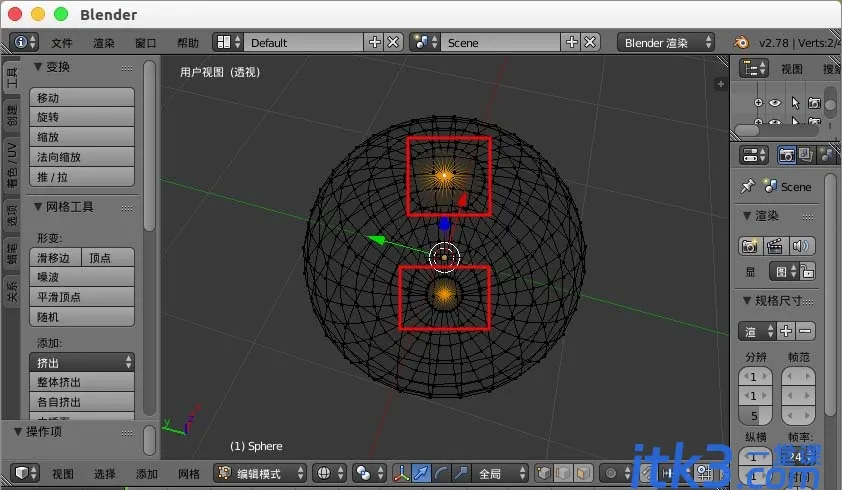Screen dimensions: 842x490
Task: Collapse the 网格工具 panel
Action: 38,206
